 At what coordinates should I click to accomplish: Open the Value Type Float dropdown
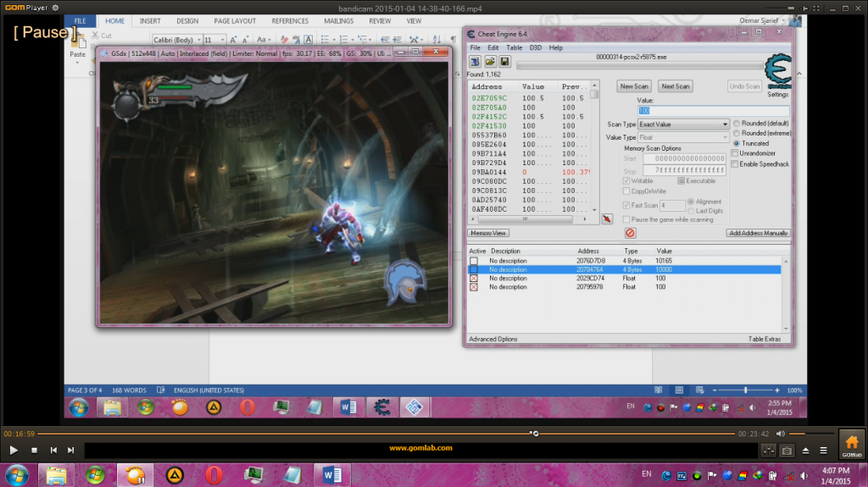coord(683,137)
